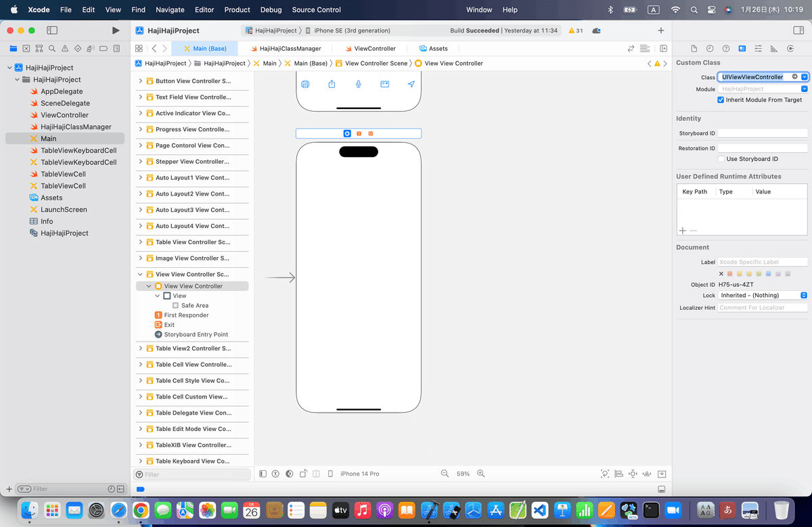Open the related items grid menu
Screen dimensions: 812x527
pos(139,49)
